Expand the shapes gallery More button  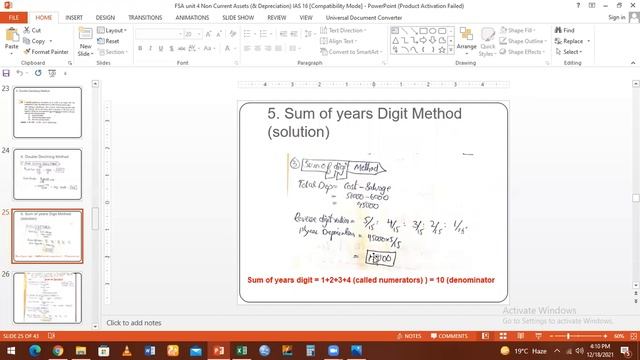pyautogui.click(x=451, y=50)
